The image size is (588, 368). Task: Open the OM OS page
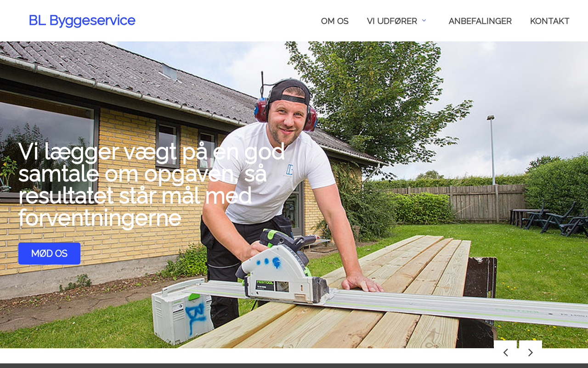(x=335, y=21)
